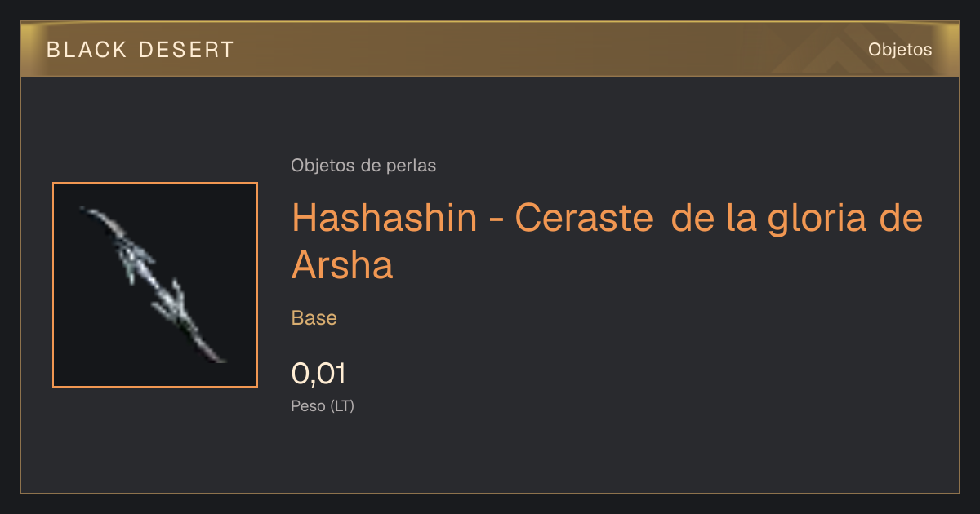The image size is (980, 514).
Task: Click the word Ceraste in the item title
Action: pos(584,219)
